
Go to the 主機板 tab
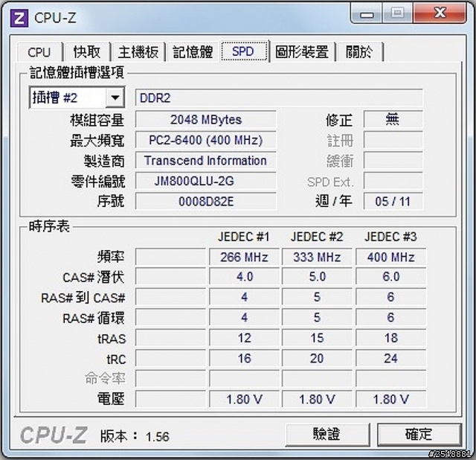[x=138, y=52]
